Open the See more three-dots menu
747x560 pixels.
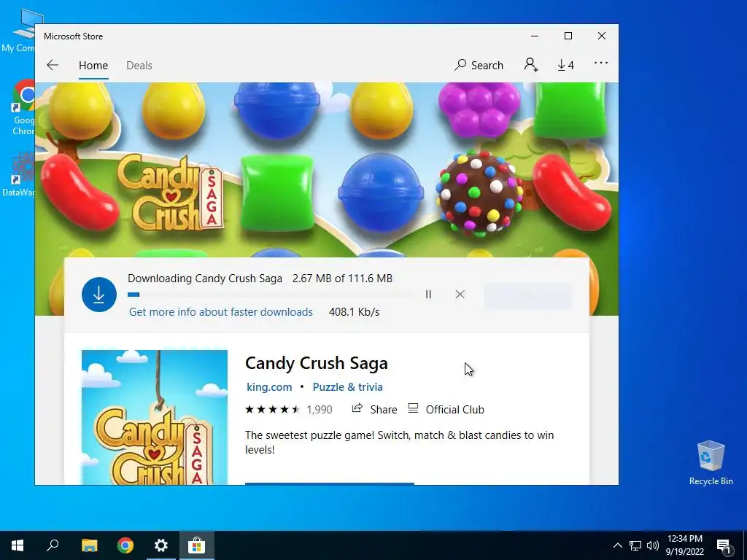tap(601, 63)
